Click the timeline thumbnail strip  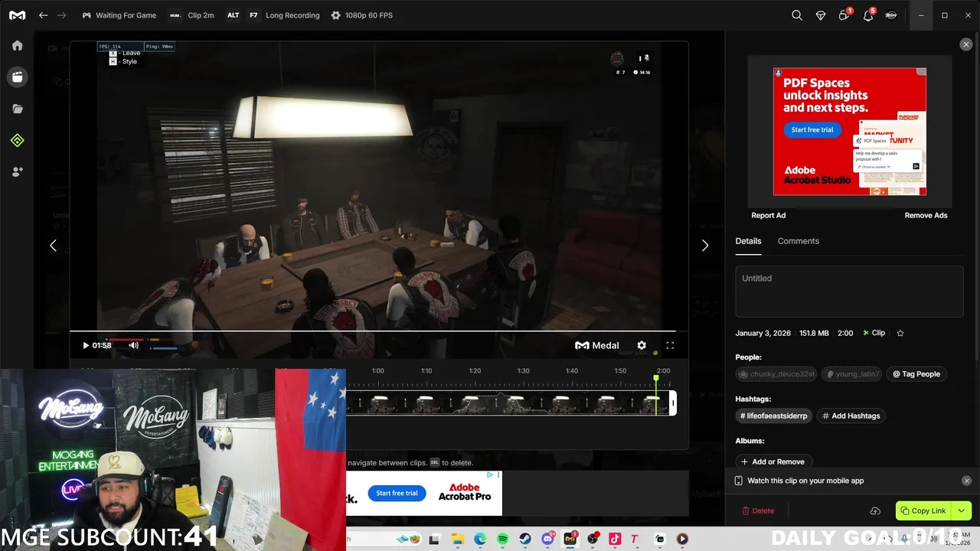click(508, 403)
